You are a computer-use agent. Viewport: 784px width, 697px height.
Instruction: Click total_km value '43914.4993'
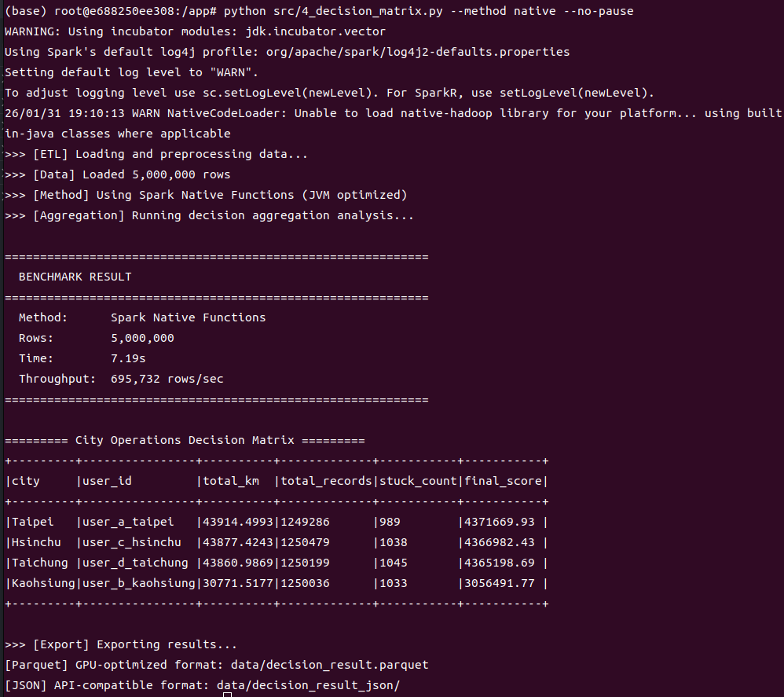pos(238,522)
